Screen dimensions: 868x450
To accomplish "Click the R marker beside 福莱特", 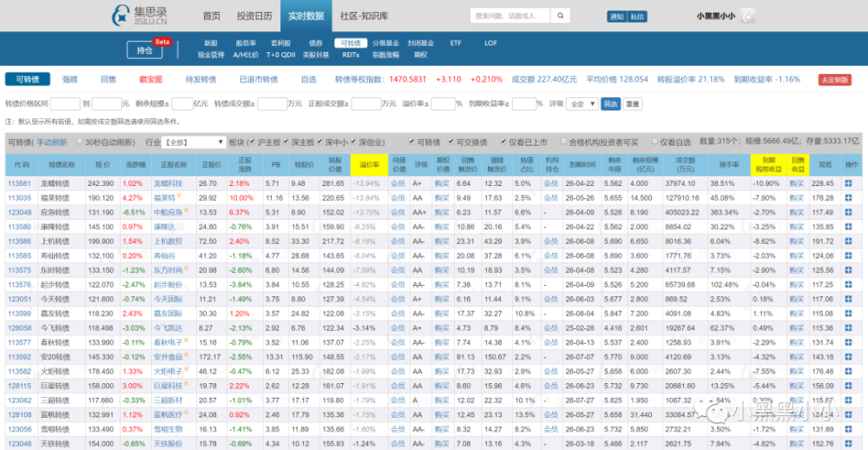I will [x=179, y=196].
